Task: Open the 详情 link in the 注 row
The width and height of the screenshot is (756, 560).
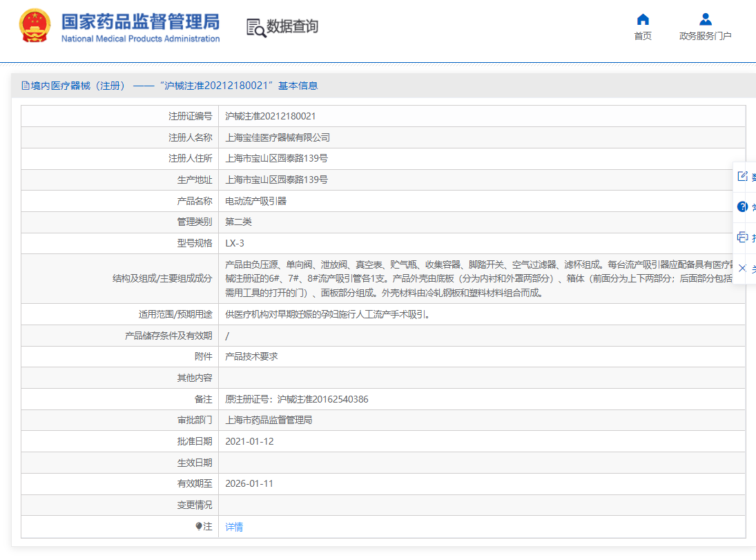Action: click(234, 527)
